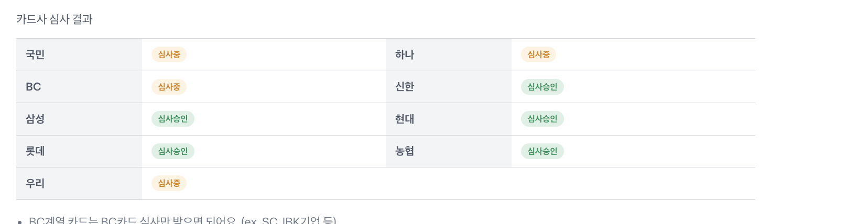Select the 신한 card label cell

click(405, 87)
